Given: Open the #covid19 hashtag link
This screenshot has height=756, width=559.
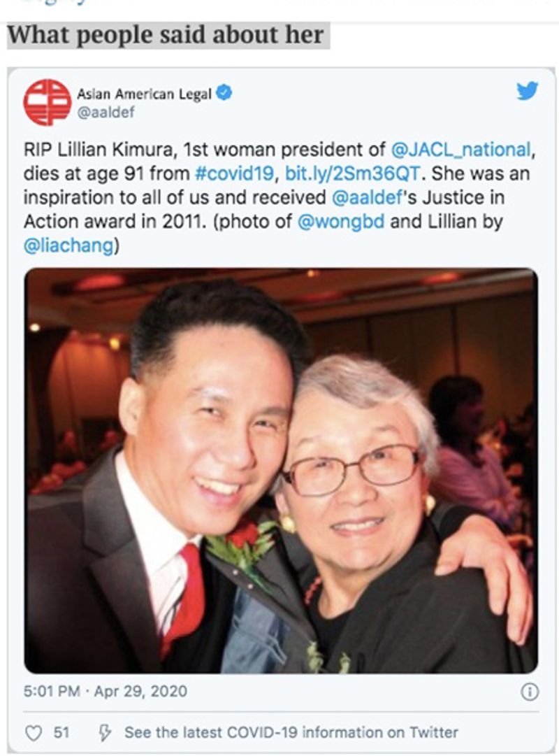Looking at the screenshot, I should click(x=234, y=173).
